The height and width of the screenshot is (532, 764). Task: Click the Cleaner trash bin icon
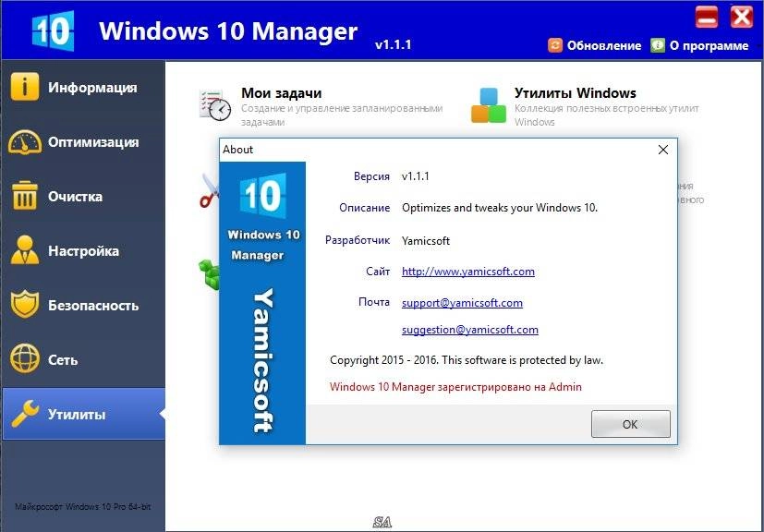tap(25, 196)
